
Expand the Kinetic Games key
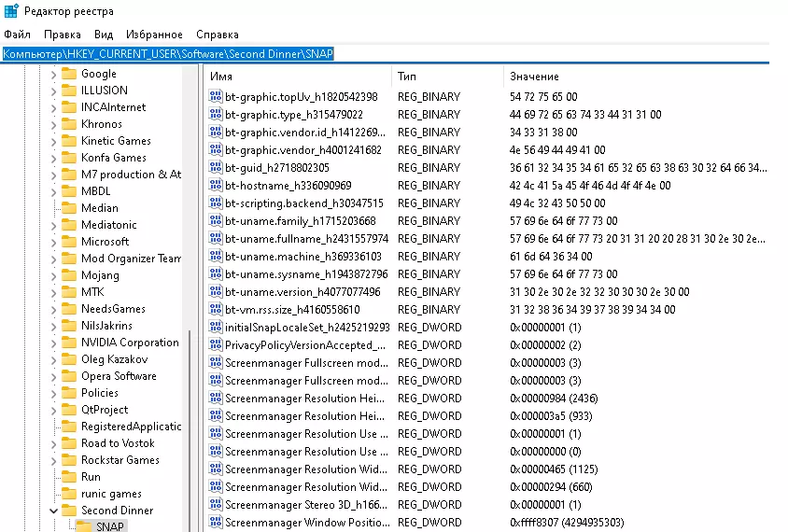coord(53,142)
